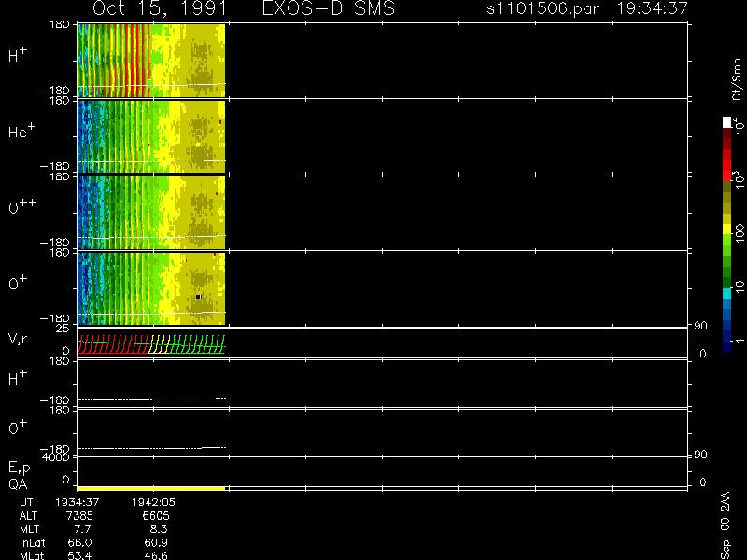This screenshot has width=747, height=560.
Task: Click the "MLat" row label
Action: 32,555
